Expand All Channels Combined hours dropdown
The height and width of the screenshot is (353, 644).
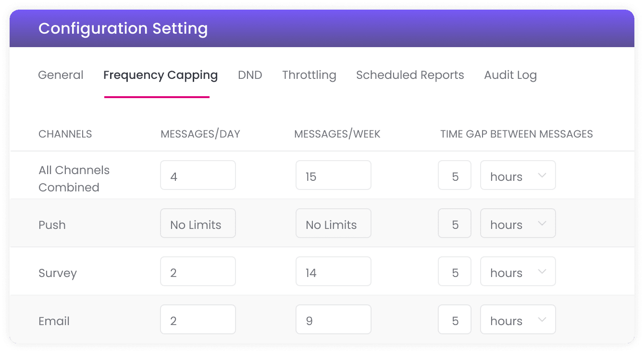coord(518,175)
